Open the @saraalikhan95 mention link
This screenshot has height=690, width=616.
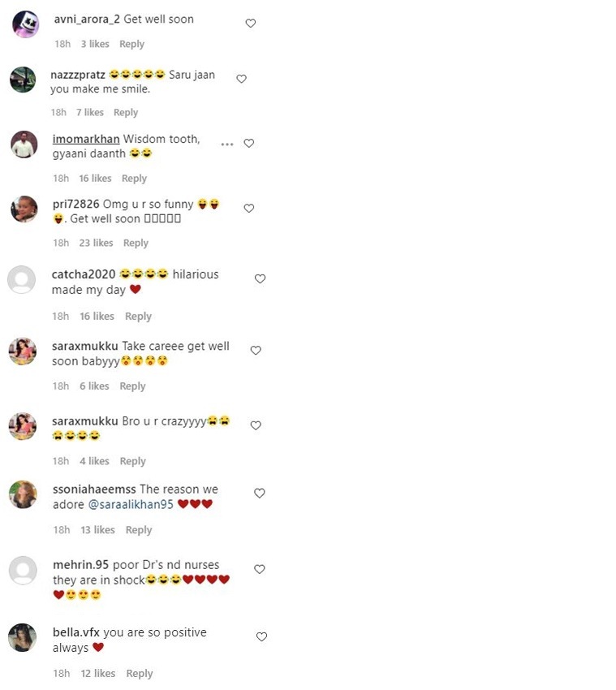131,504
